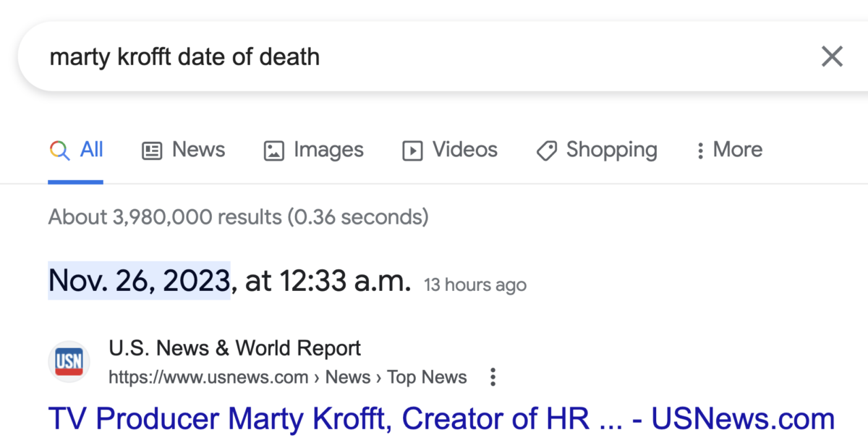Switch to the News tab

click(x=183, y=150)
